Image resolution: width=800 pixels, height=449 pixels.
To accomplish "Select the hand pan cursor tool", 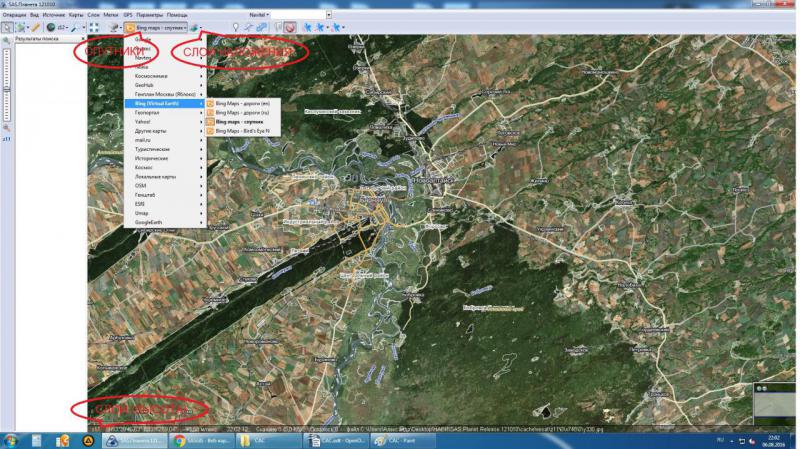I will [7, 28].
